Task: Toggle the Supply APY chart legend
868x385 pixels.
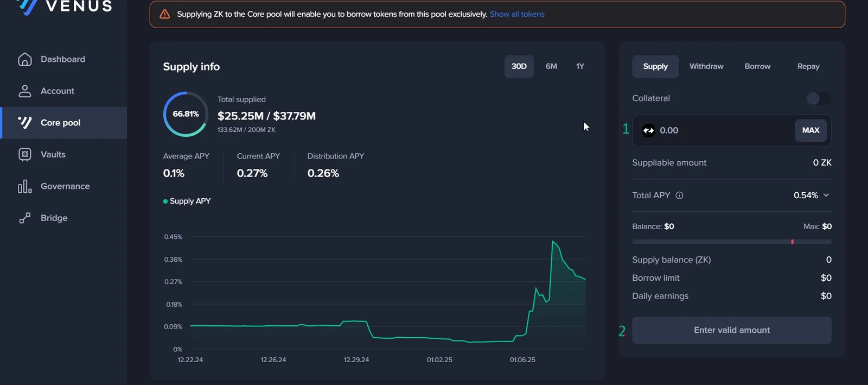Action: [187, 201]
